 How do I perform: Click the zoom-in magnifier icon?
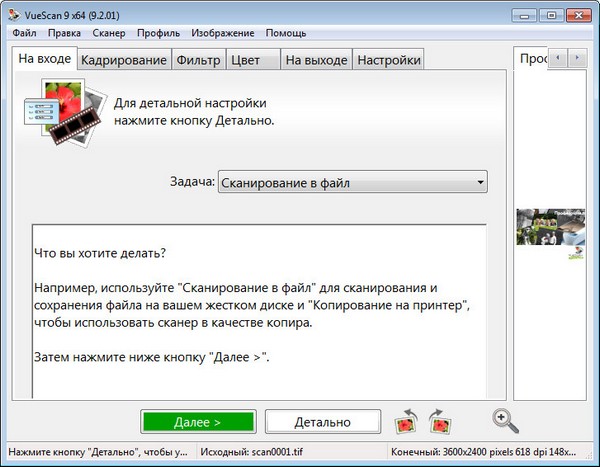pos(505,421)
